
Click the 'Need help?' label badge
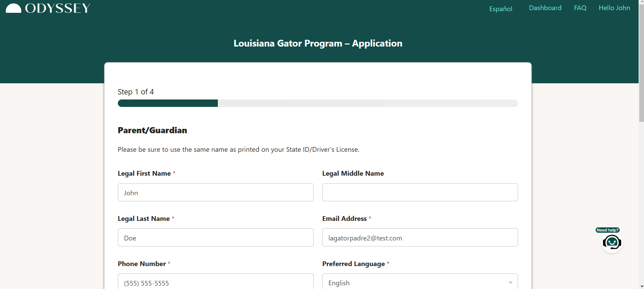click(607, 230)
